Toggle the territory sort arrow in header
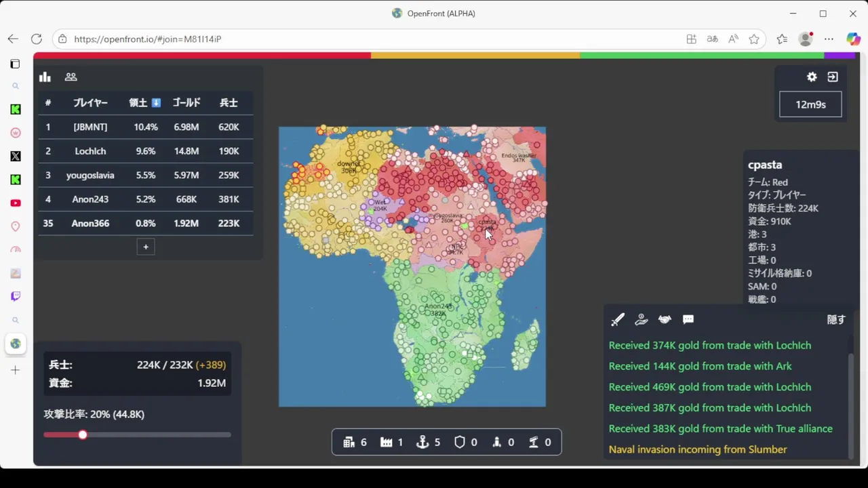The height and width of the screenshot is (488, 868). (x=156, y=103)
